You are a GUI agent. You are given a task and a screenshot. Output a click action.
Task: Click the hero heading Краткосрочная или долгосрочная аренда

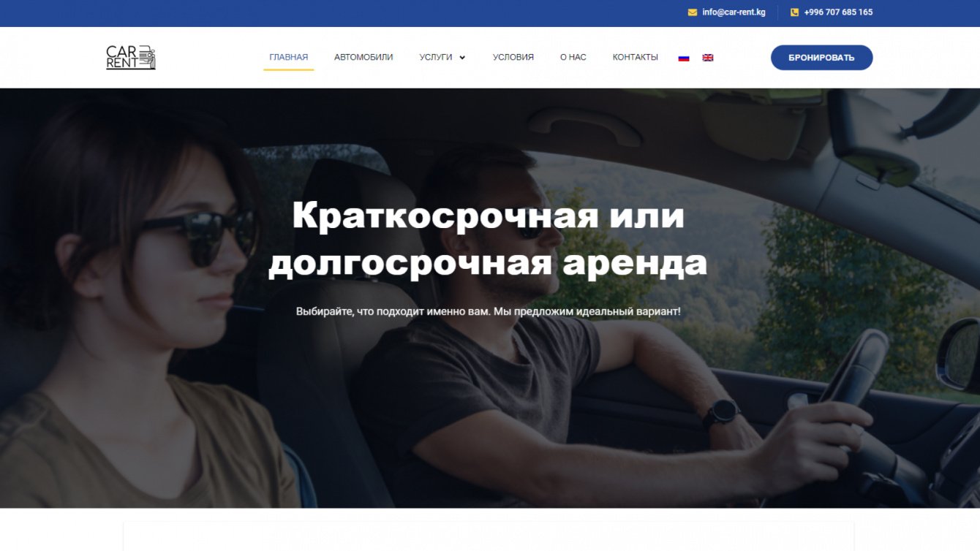click(488, 240)
